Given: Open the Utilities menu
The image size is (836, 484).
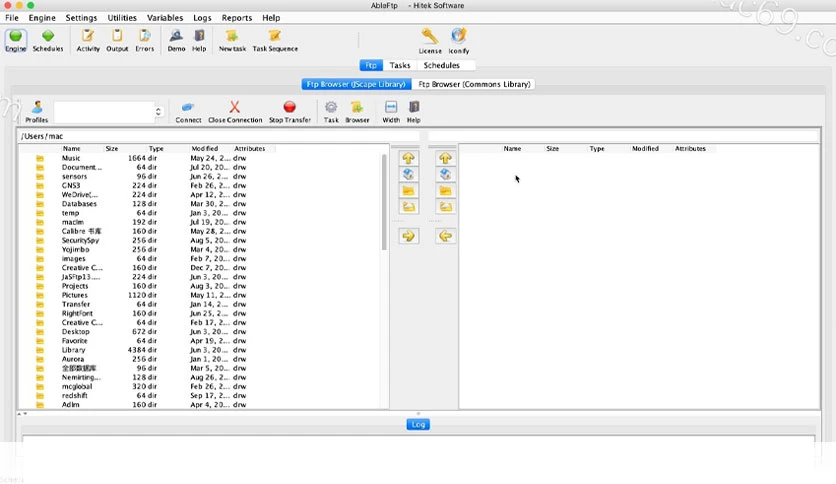Looking at the screenshot, I should pos(122,18).
